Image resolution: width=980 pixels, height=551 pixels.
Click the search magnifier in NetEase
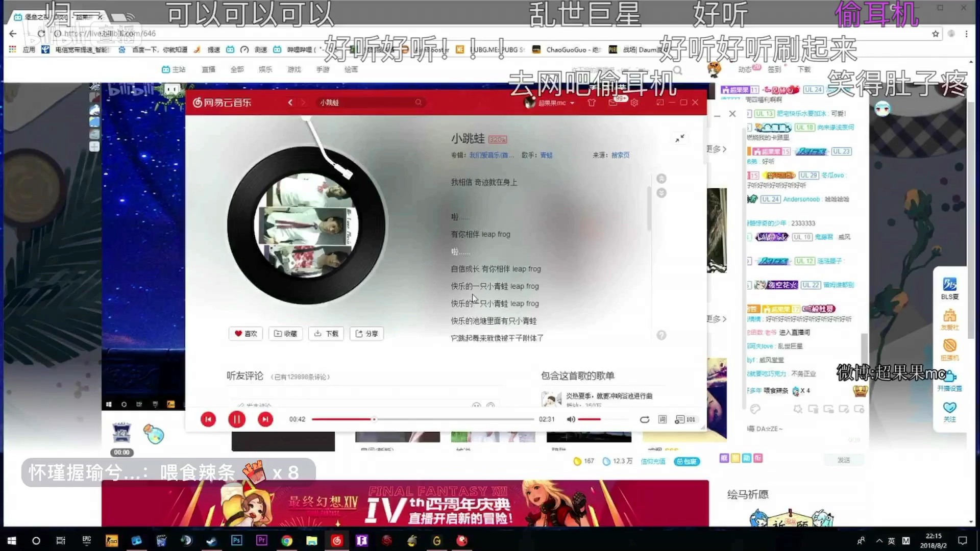[419, 103]
